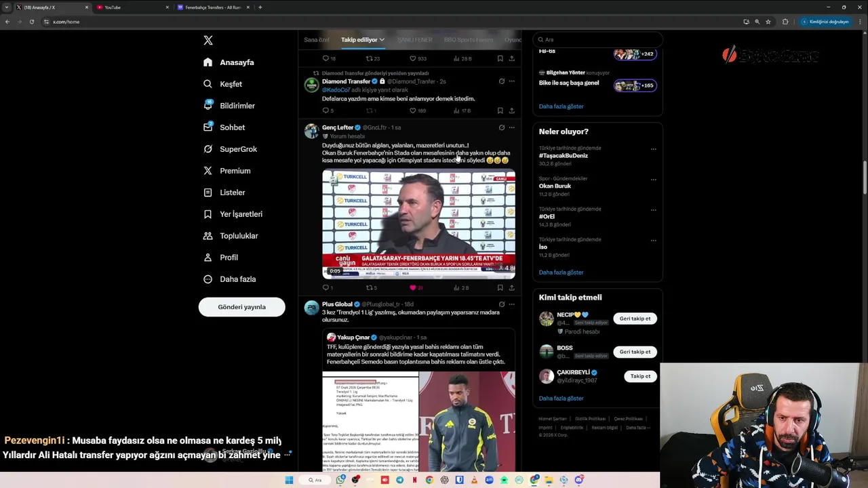Screen dimensions: 868x488
Task: Open Grok icon on Genç Lefter post
Action: [x=501, y=127]
